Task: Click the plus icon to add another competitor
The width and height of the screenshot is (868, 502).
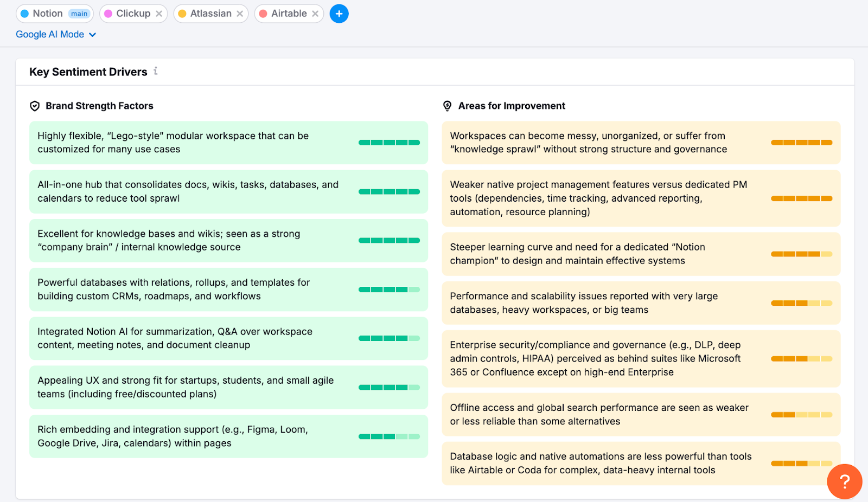Action: [x=339, y=14]
